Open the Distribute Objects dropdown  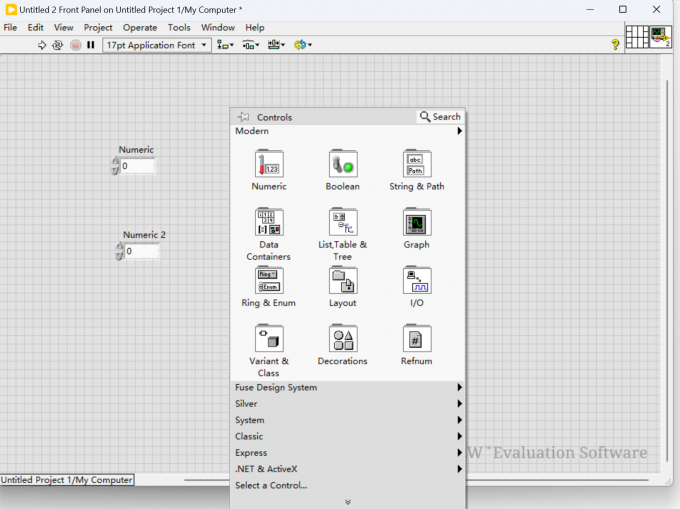(x=251, y=45)
